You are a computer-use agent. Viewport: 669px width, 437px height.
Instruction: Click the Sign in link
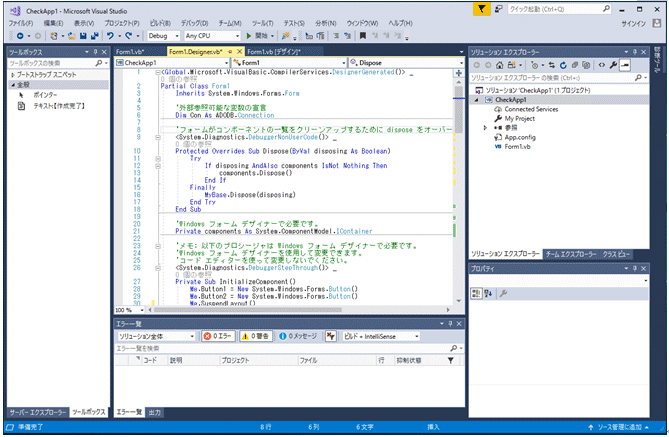634,23
